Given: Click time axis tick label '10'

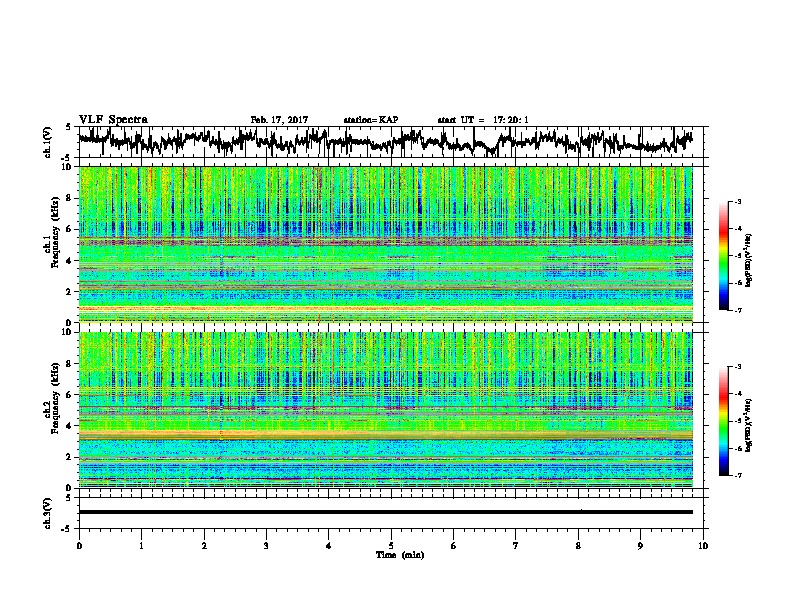Looking at the screenshot, I should tap(703, 546).
